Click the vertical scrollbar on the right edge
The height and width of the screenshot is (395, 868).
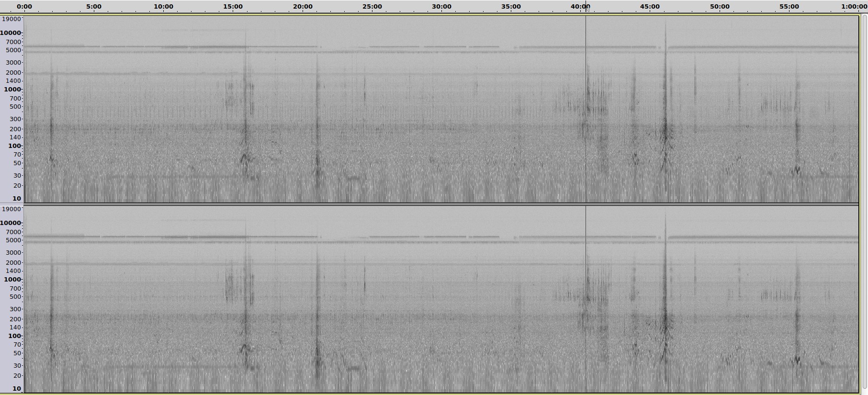click(x=864, y=201)
